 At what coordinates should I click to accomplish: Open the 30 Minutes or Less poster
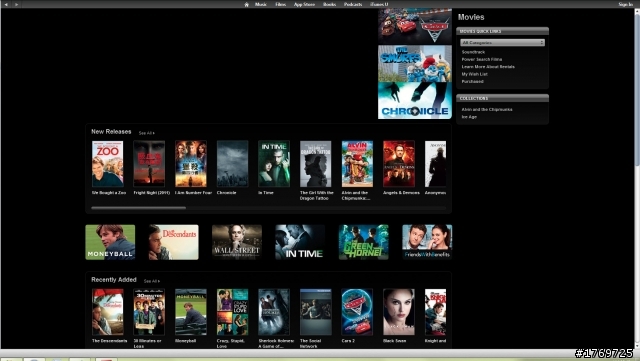pyautogui.click(x=149, y=312)
